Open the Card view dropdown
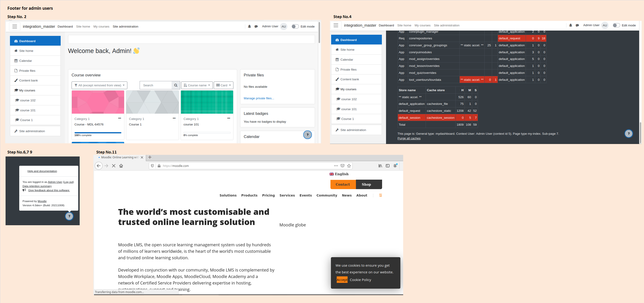644x303 pixels. coord(223,85)
